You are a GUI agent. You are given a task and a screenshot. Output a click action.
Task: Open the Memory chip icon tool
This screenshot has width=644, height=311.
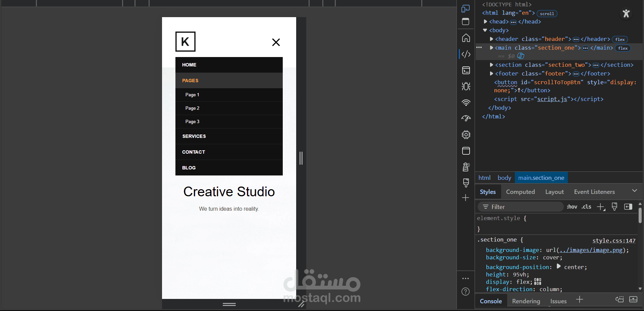click(466, 135)
